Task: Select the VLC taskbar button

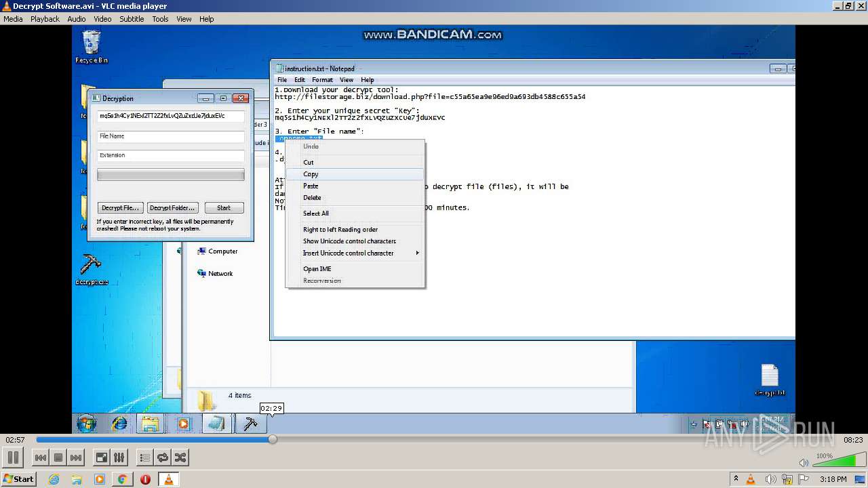Action: click(168, 479)
